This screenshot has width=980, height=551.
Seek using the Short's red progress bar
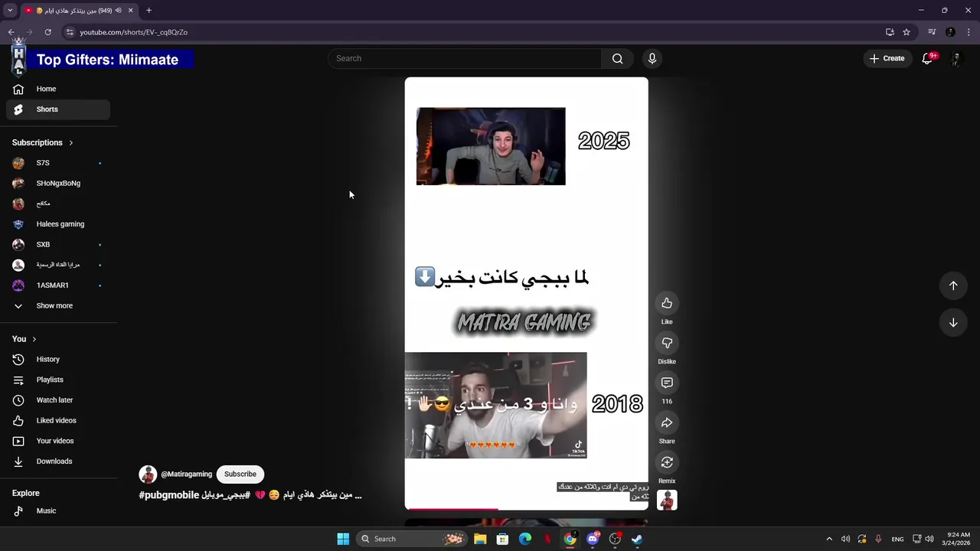coord(526,508)
